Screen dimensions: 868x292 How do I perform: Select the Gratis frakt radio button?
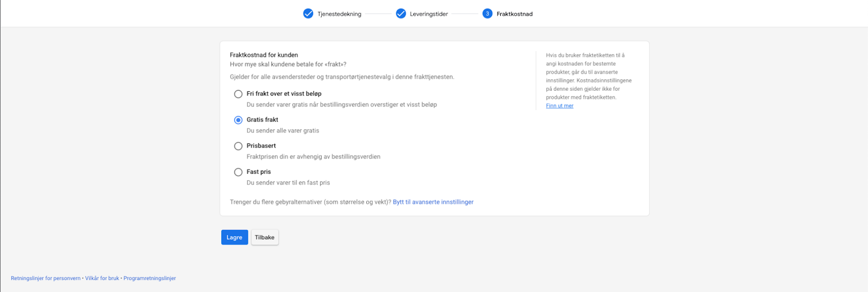(238, 120)
